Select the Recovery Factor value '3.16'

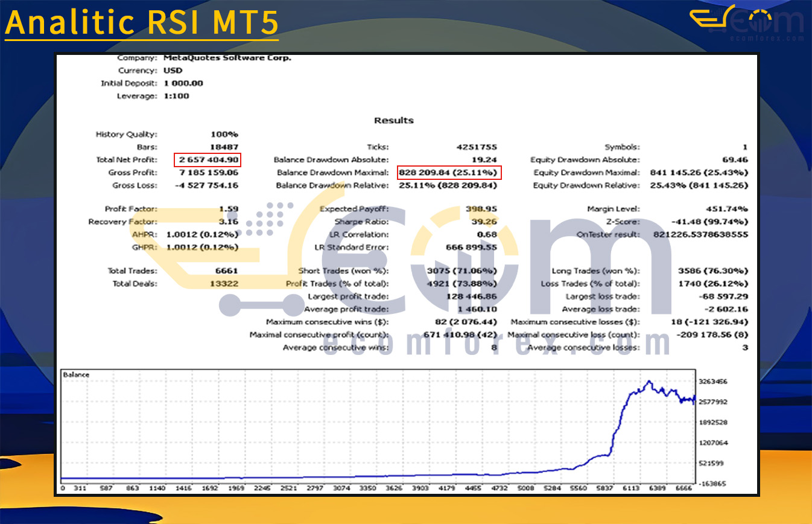click(x=229, y=222)
